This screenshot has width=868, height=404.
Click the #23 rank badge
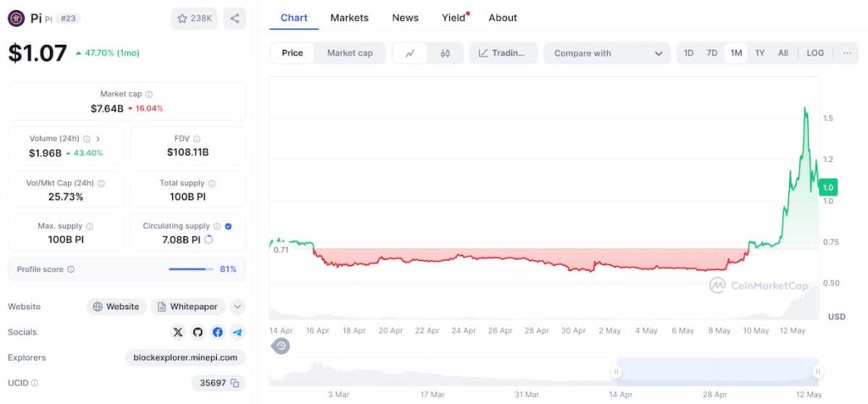click(68, 19)
